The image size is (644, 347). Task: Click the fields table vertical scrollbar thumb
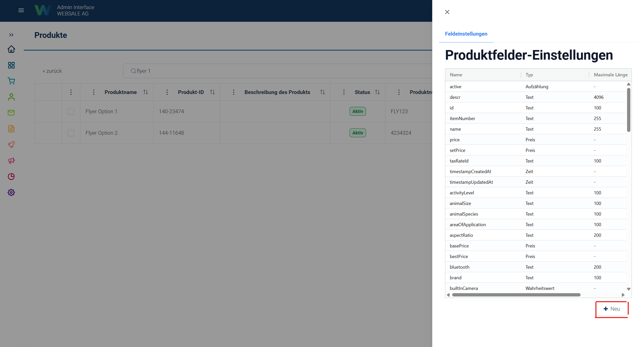click(629, 110)
